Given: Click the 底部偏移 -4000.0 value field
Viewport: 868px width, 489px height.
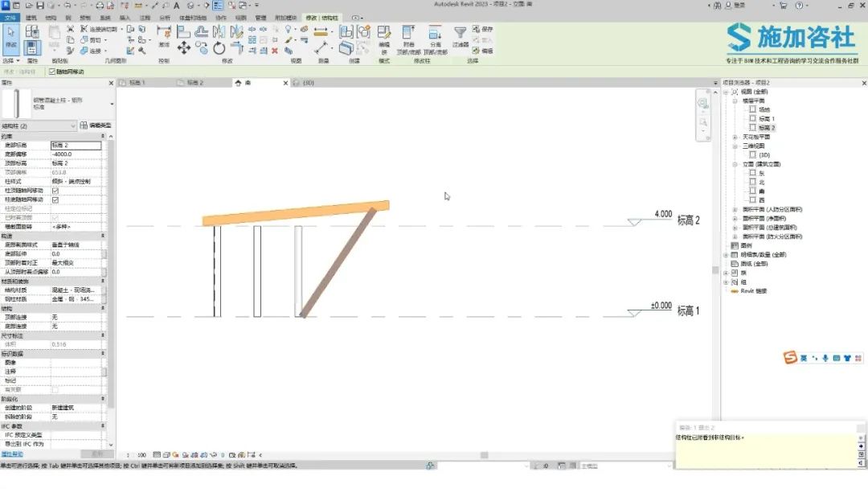Looking at the screenshot, I should point(76,154).
